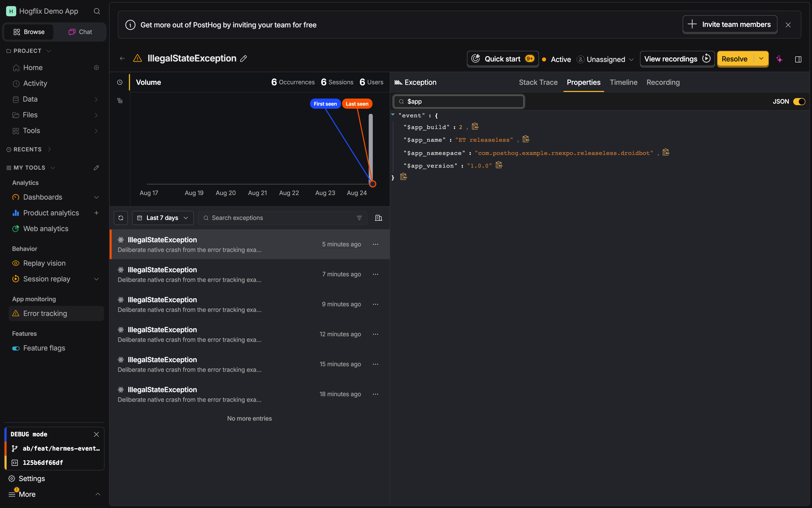Rename IllegalStateException with the pencil icon

point(244,58)
